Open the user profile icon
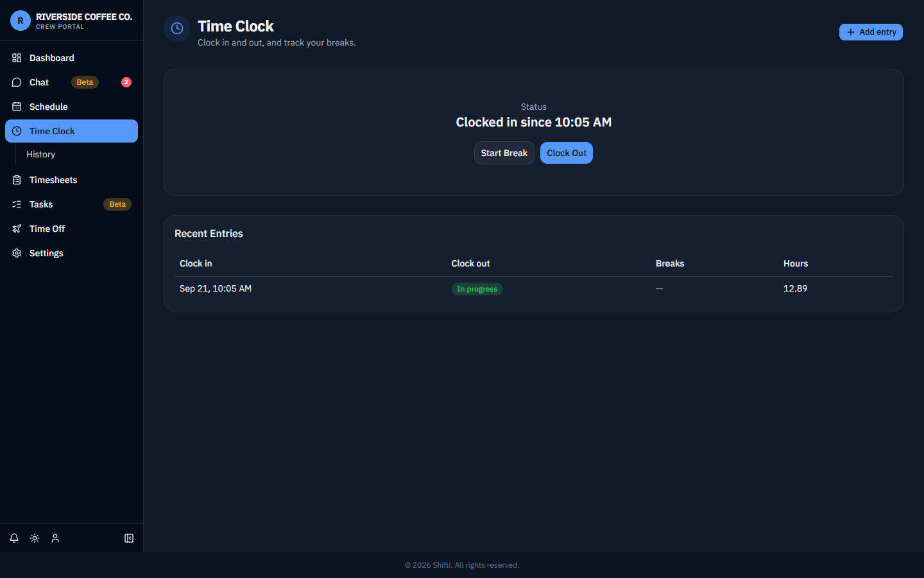924x578 pixels. coord(55,538)
